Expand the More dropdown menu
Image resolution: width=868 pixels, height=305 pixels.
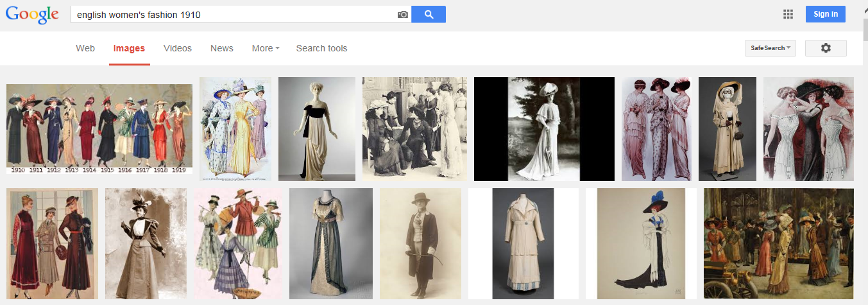click(x=266, y=48)
